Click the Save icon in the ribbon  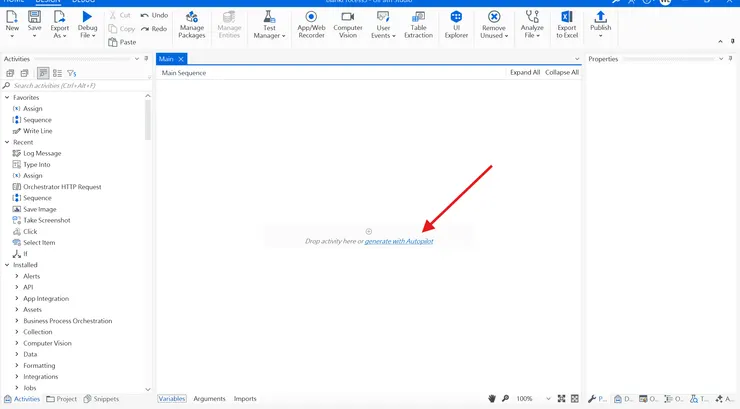click(34, 17)
